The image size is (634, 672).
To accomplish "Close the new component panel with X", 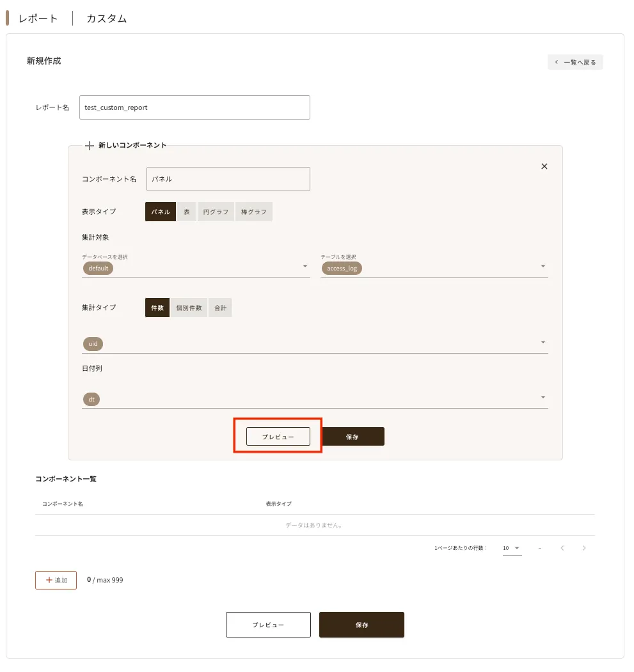I will click(544, 166).
